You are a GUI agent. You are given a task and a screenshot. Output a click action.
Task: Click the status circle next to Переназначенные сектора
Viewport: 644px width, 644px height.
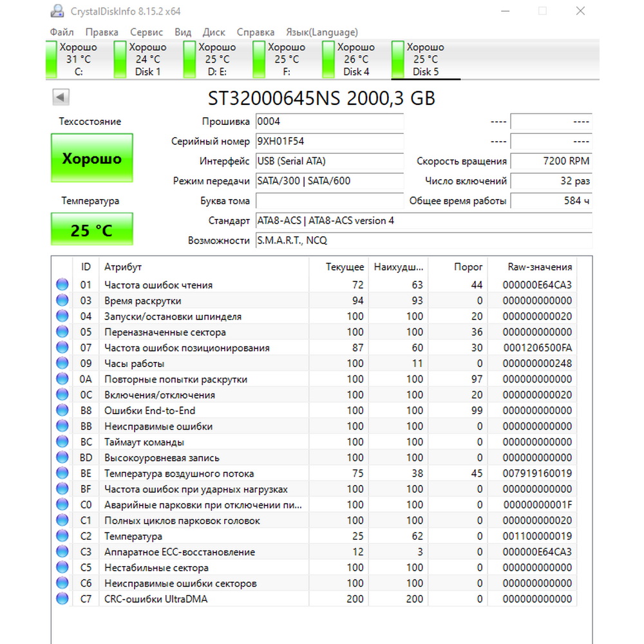click(x=62, y=332)
